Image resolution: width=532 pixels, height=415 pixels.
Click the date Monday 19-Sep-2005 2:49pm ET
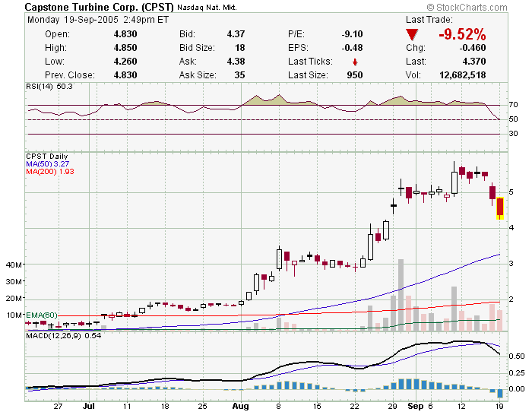tap(98, 20)
